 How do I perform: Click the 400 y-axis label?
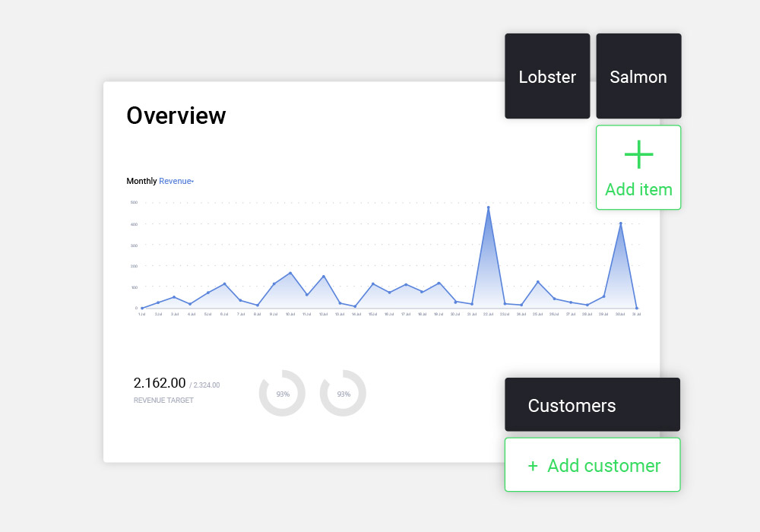(134, 224)
